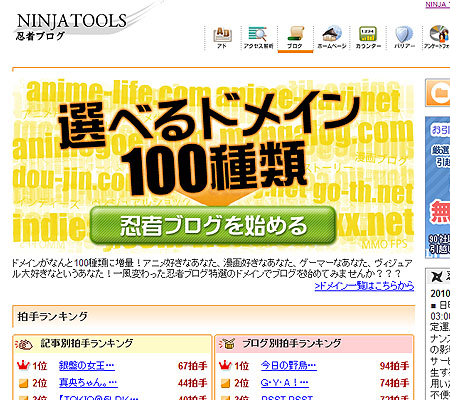
Task: Click the NINJA TOOLS 忍者ブログ logo
Action: [x=71, y=26]
